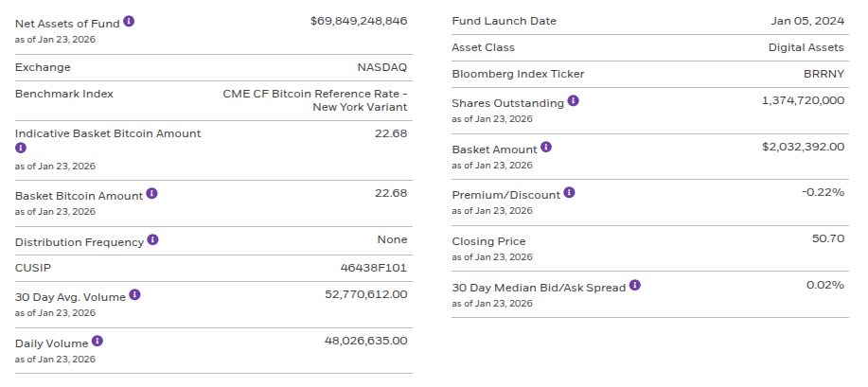868x387 pixels.
Task: Click the Net Assets value $69,849,248,846
Action: point(359,20)
